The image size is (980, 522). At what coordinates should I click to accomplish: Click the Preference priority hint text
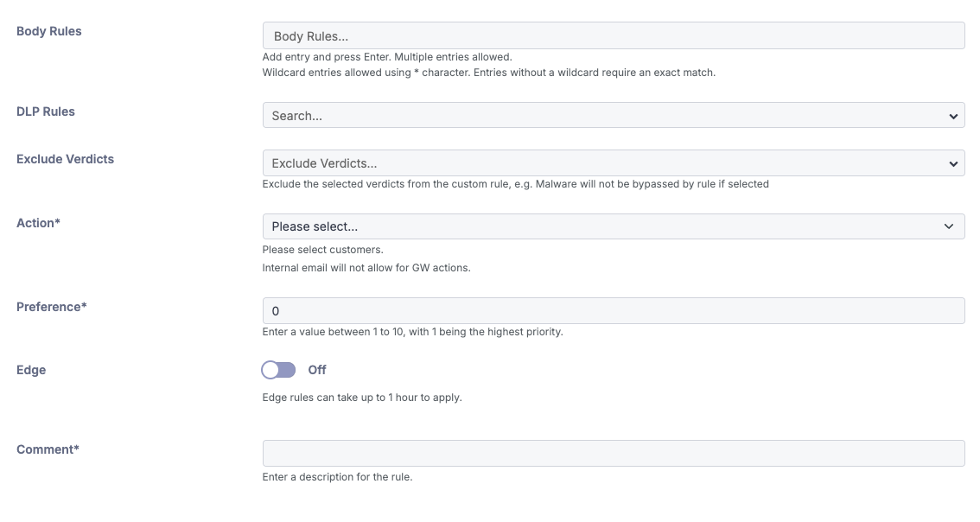(412, 332)
